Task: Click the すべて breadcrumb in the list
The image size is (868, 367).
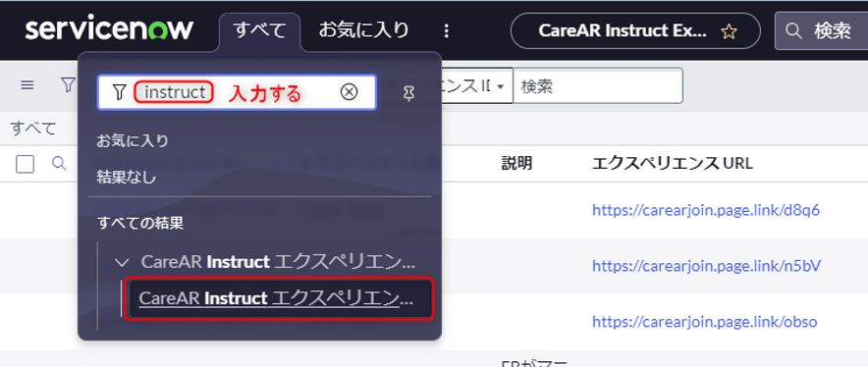Action: pos(33,129)
